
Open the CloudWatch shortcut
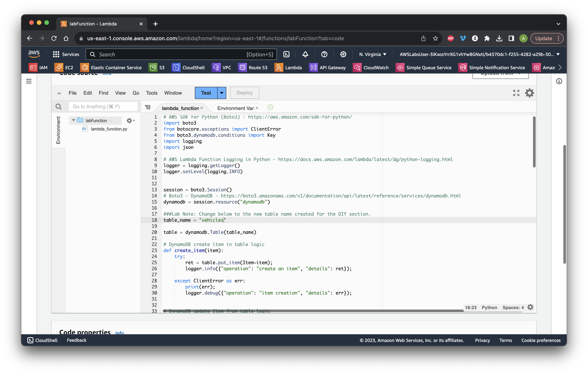click(371, 68)
